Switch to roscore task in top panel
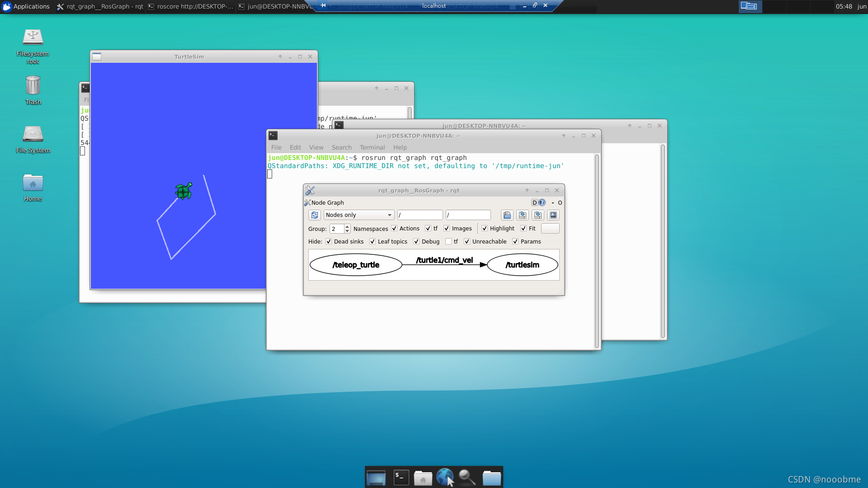Screen dimensions: 868x488 point(191,6)
